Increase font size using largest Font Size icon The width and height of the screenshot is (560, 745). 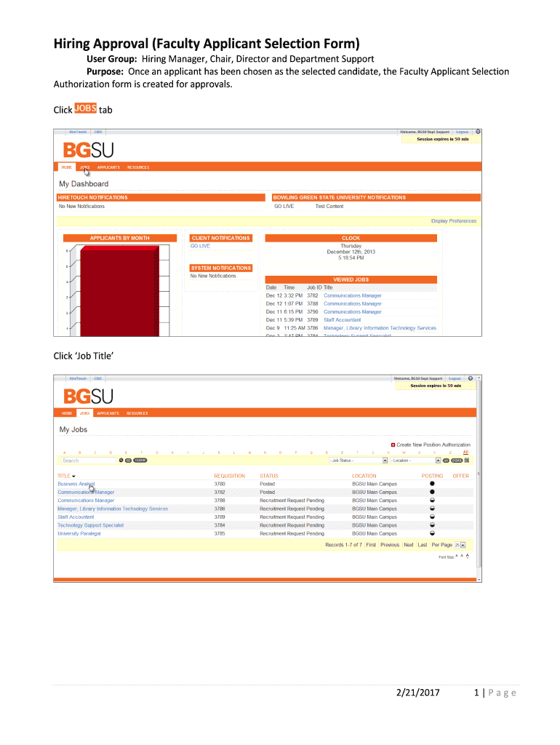tap(468, 556)
